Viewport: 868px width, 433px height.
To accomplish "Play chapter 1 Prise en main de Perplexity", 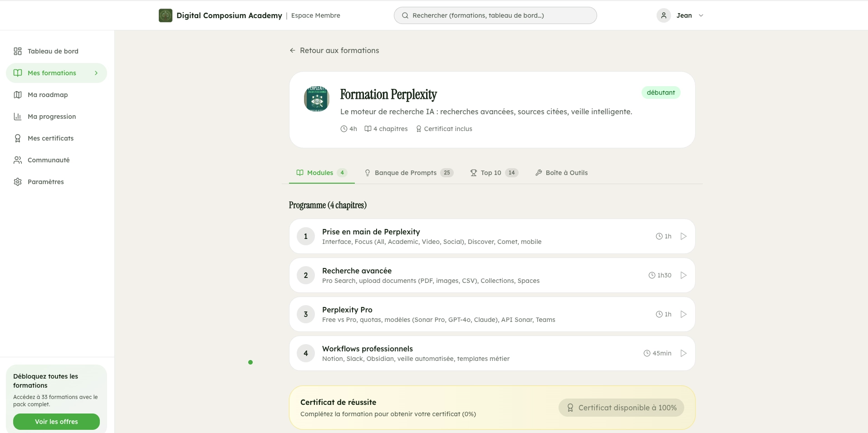I will click(x=683, y=236).
